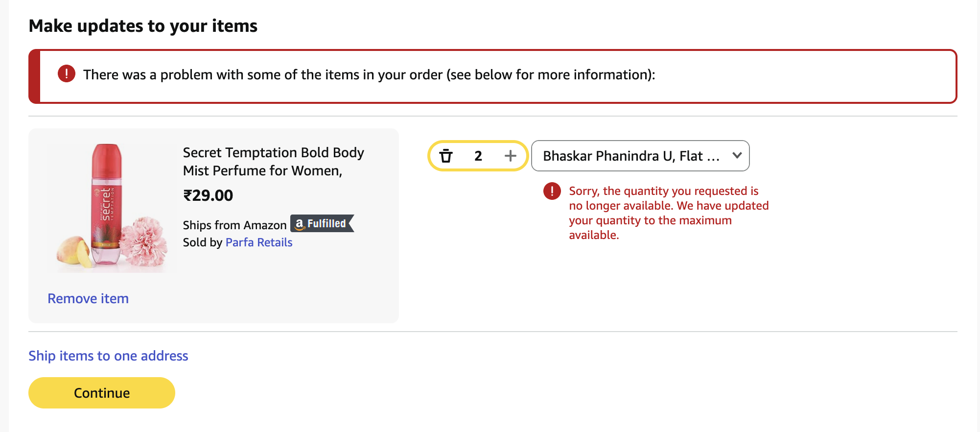The width and height of the screenshot is (980, 432).
Task: Click the chevron arrow on address selector
Action: coord(737,156)
